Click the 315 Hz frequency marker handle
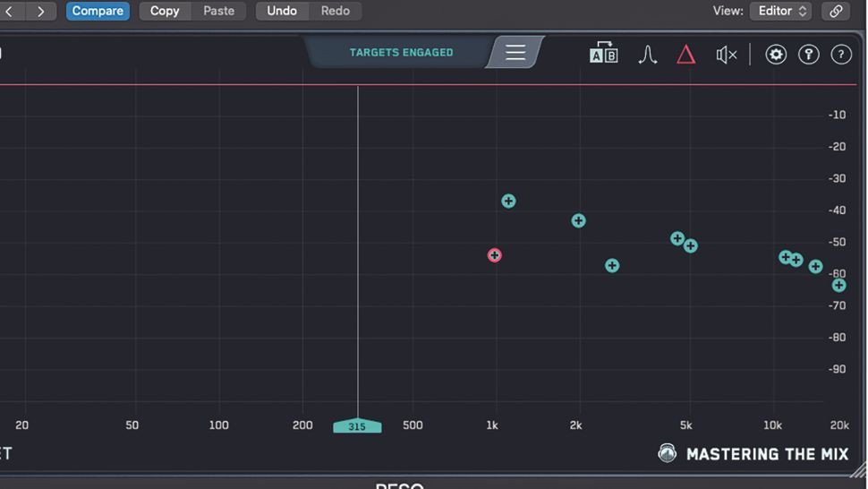This screenshot has height=489, width=868. coord(357,425)
